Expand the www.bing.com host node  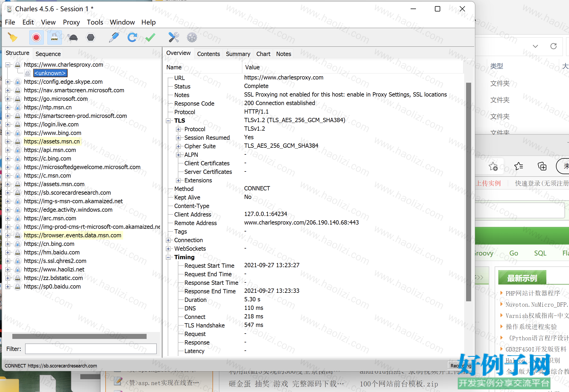pyautogui.click(x=8, y=133)
